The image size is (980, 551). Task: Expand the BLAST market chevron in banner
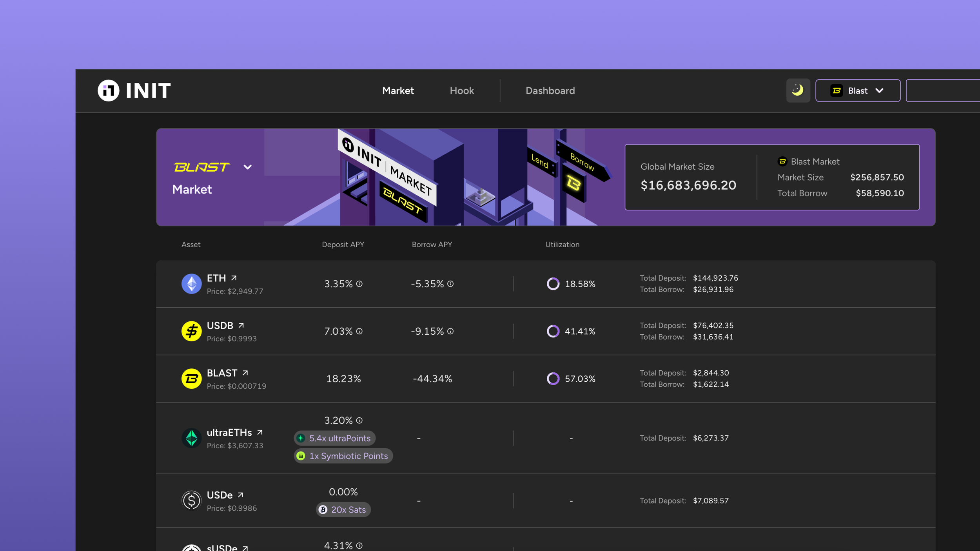pyautogui.click(x=247, y=167)
